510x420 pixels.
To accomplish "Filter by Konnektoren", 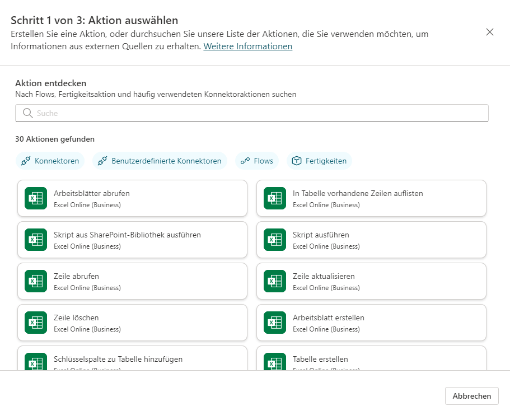I will click(x=50, y=161).
